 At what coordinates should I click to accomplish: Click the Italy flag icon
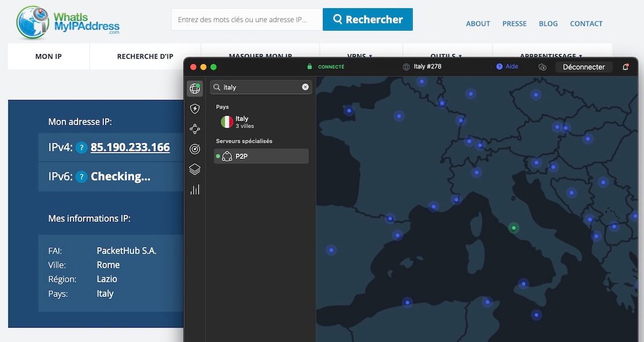[227, 122]
